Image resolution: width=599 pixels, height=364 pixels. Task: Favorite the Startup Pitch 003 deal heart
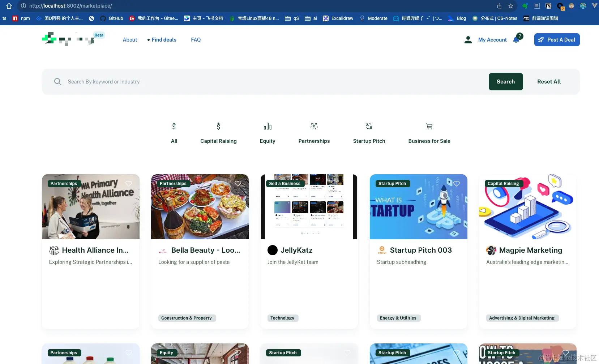pos(457,184)
